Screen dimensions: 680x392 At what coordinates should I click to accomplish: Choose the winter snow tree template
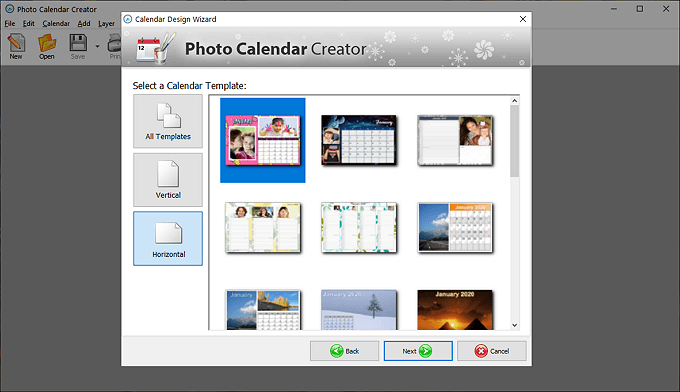click(x=359, y=310)
